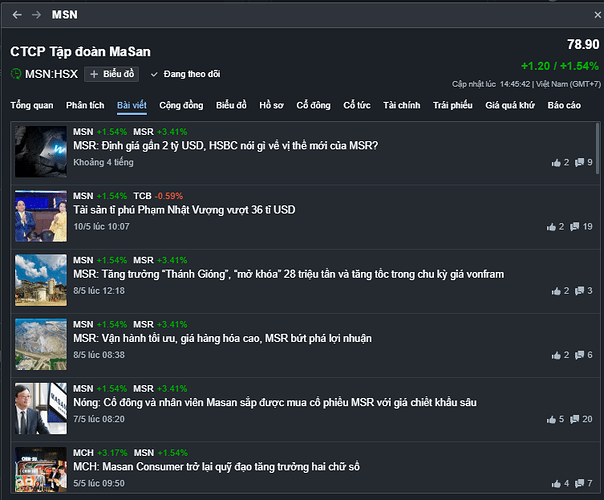Go back with the left arrow

tap(17, 15)
